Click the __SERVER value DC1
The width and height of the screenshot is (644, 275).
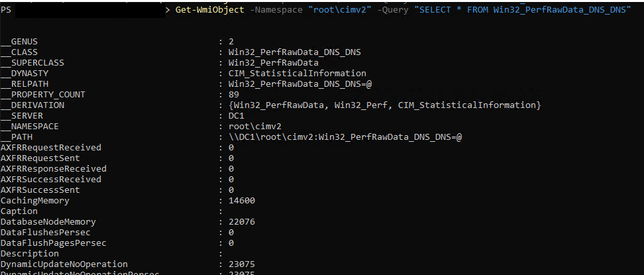coord(236,116)
